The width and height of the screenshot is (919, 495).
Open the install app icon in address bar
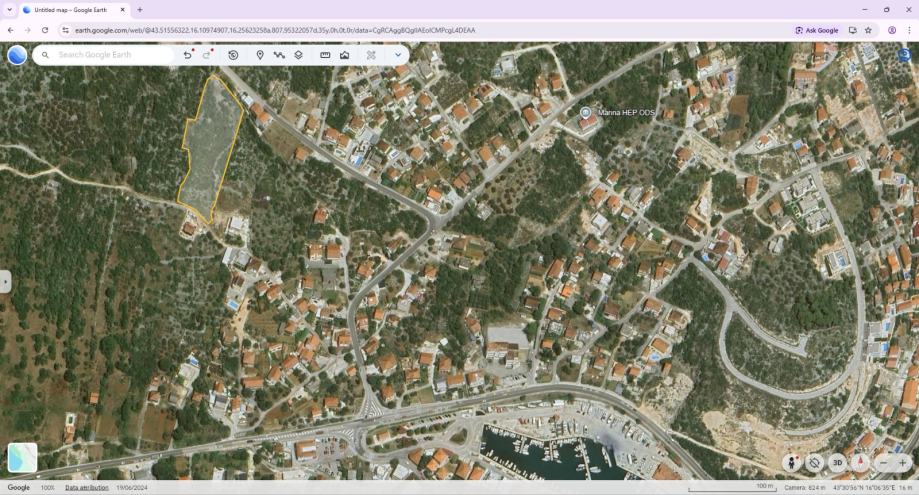(x=852, y=30)
